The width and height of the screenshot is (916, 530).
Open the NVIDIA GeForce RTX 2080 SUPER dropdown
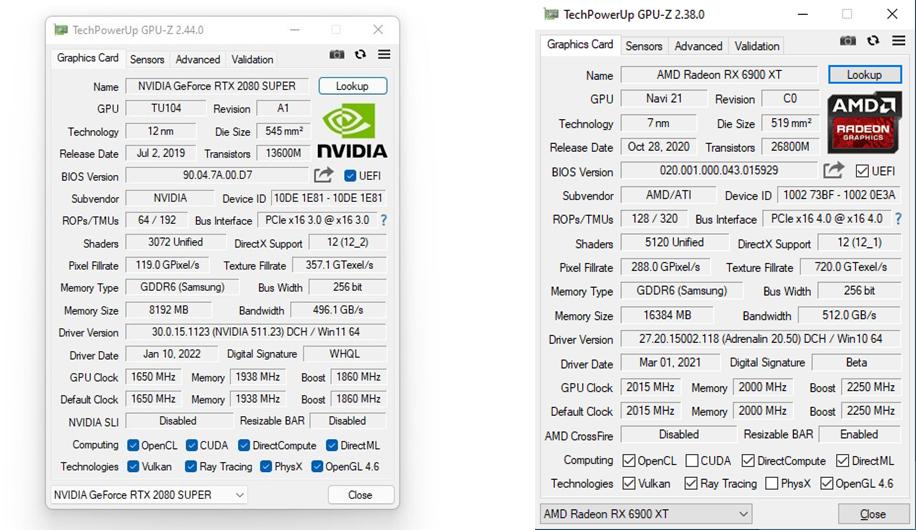tap(149, 495)
